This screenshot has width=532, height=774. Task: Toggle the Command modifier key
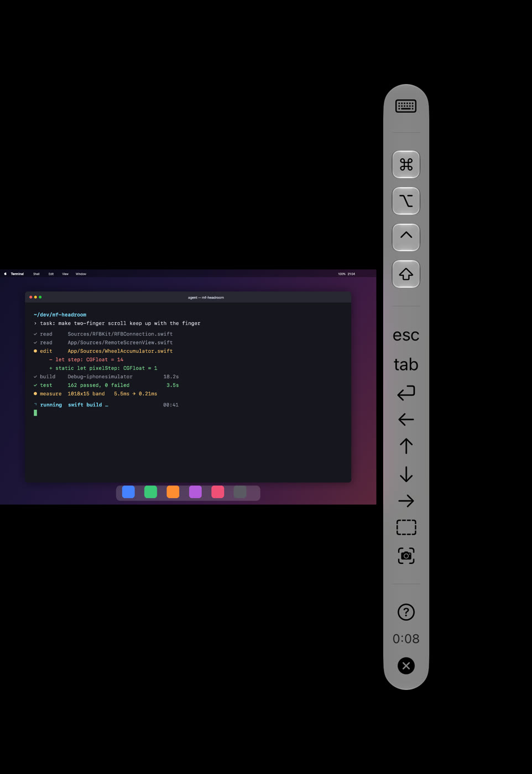(x=406, y=164)
